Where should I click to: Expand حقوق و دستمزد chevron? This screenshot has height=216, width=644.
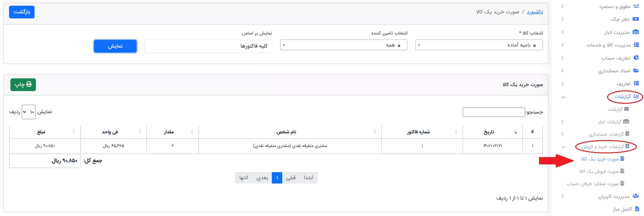pos(563,6)
